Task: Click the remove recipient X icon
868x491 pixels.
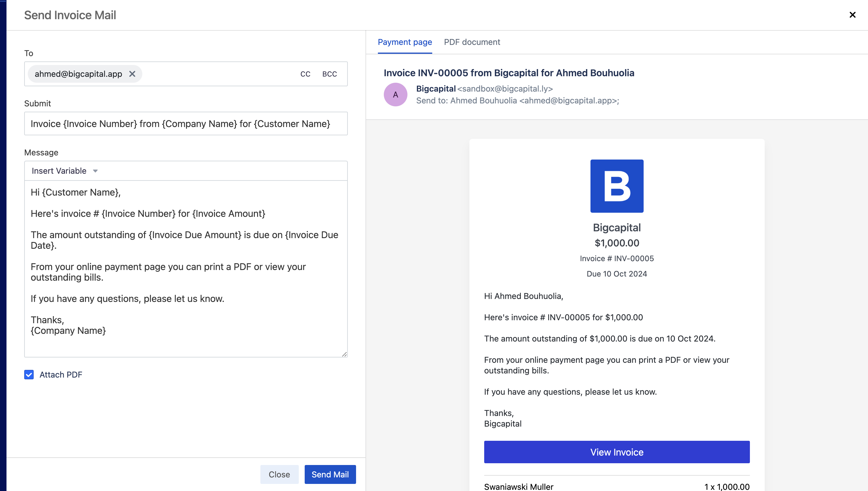Action: (x=132, y=74)
